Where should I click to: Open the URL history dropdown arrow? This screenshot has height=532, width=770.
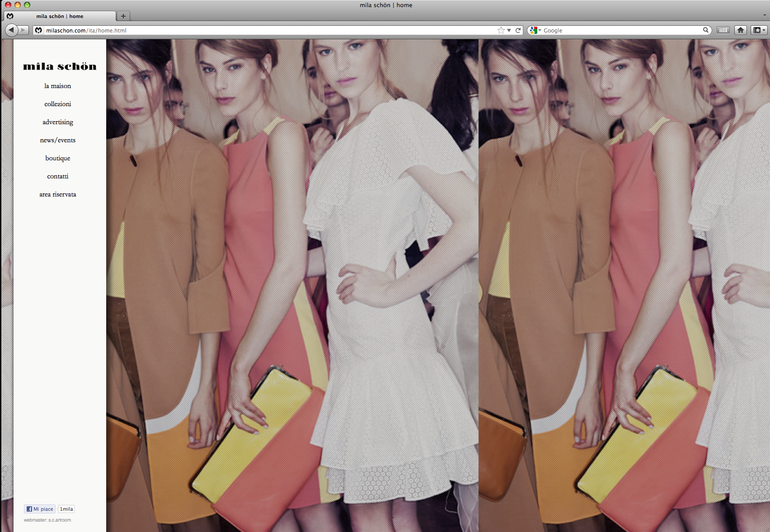(x=509, y=30)
